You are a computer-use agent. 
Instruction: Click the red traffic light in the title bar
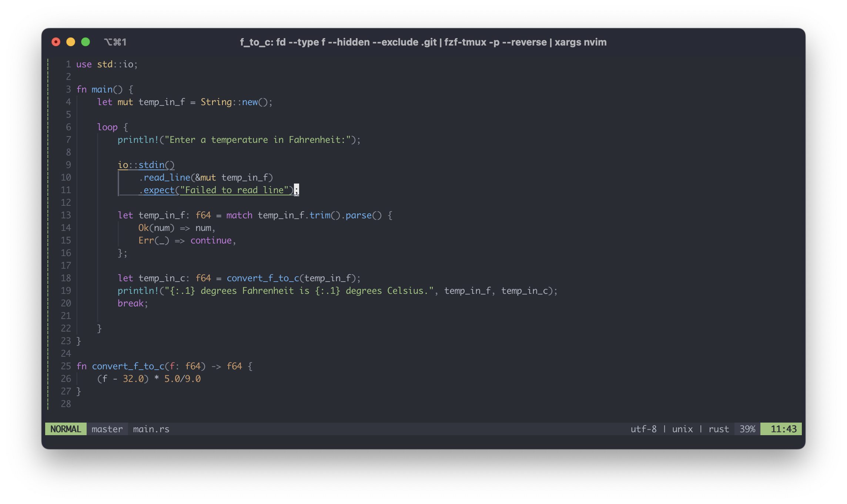[x=56, y=42]
